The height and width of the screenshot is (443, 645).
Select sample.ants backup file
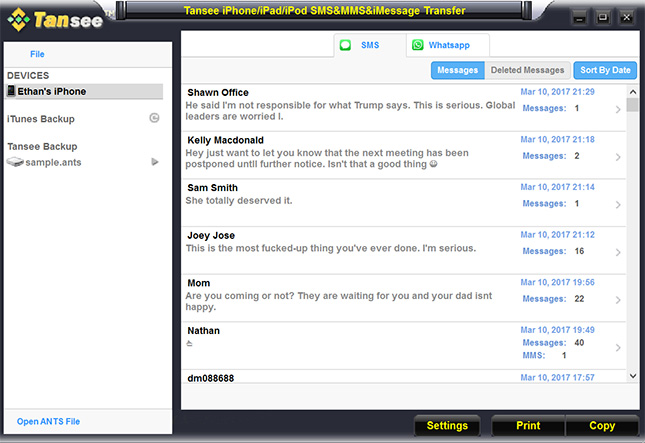[x=53, y=162]
